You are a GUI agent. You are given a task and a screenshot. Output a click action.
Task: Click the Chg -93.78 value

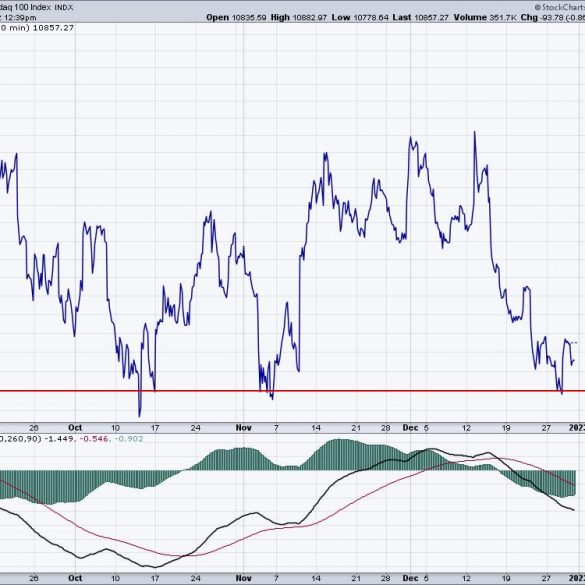[x=542, y=17]
